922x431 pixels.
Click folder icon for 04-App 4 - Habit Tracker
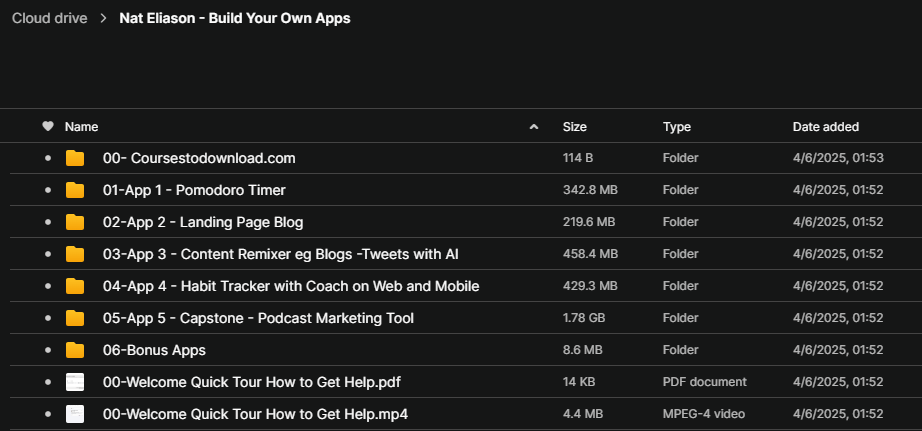click(75, 286)
